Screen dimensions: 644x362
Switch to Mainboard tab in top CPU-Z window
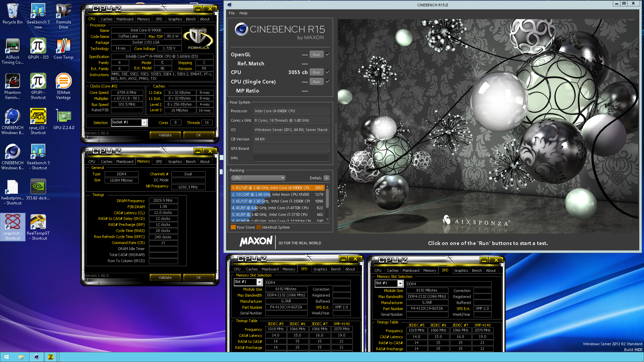[x=125, y=19]
